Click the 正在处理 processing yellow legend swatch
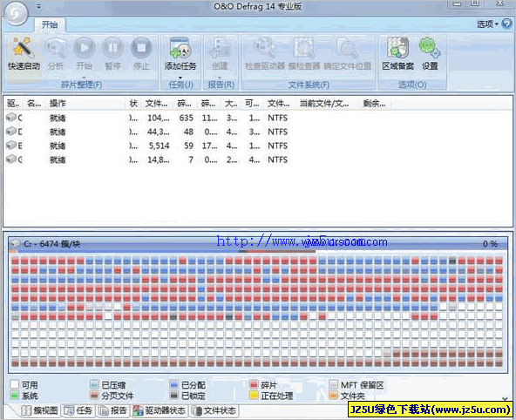This screenshot has width=516, height=420. coord(254,395)
